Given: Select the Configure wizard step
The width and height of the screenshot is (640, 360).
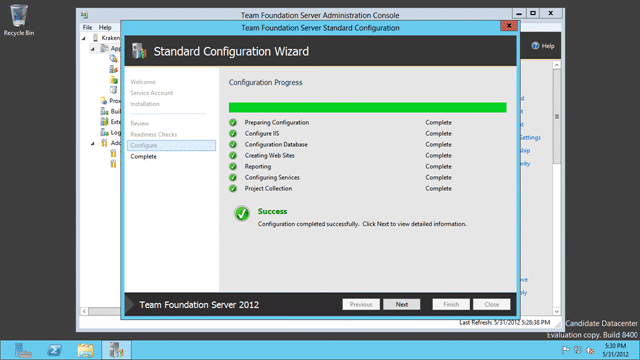Looking at the screenshot, I should (171, 145).
